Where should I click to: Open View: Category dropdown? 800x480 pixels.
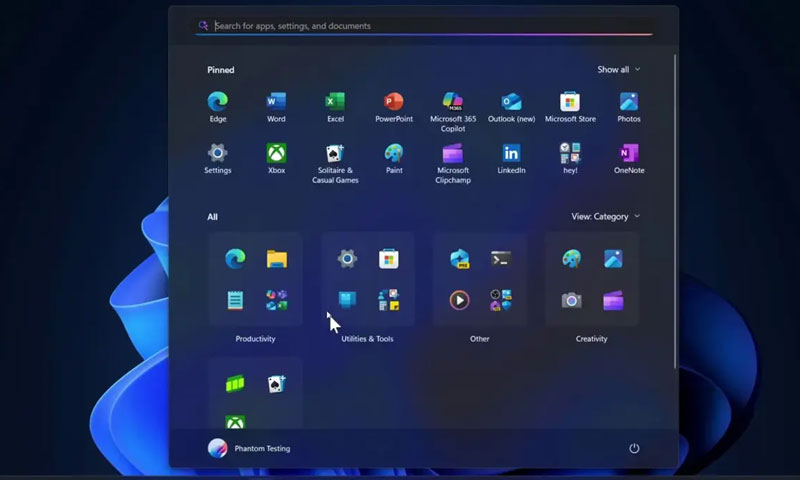click(605, 216)
